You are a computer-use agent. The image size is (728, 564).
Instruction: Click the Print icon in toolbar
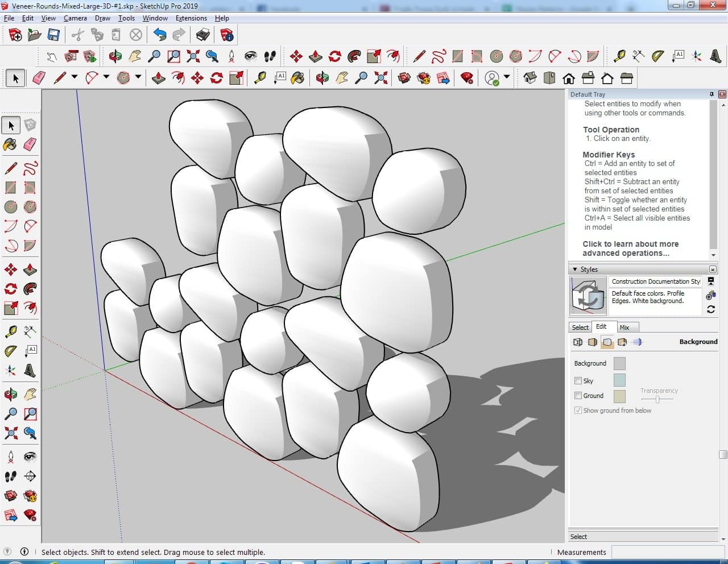tap(203, 35)
